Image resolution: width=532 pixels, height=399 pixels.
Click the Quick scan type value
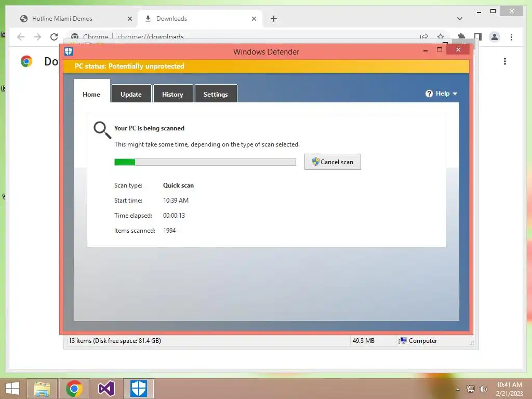tap(179, 185)
